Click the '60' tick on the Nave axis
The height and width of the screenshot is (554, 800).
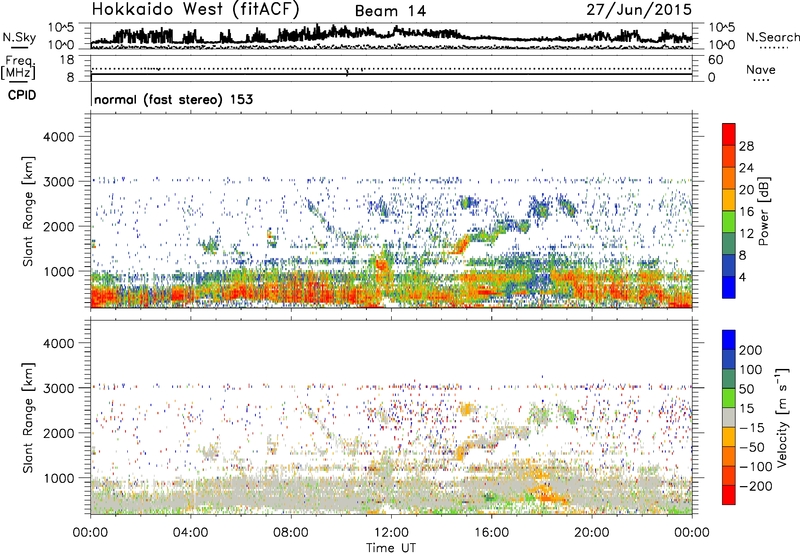click(715, 60)
